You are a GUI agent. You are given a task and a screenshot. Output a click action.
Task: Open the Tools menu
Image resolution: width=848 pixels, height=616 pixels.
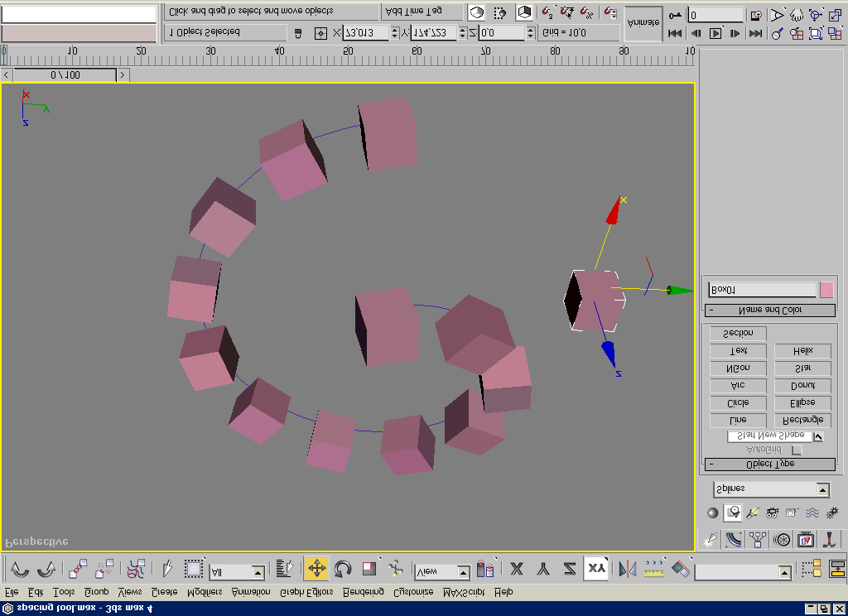64,592
